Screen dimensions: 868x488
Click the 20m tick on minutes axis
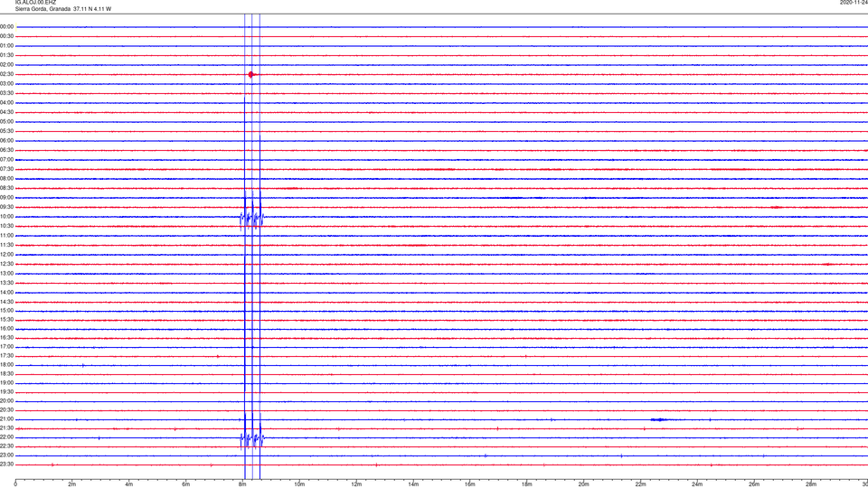point(583,484)
